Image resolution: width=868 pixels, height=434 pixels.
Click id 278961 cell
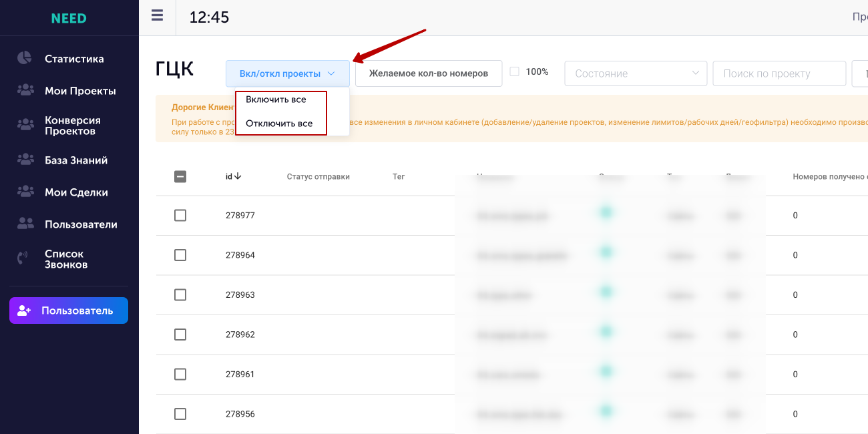(240, 375)
